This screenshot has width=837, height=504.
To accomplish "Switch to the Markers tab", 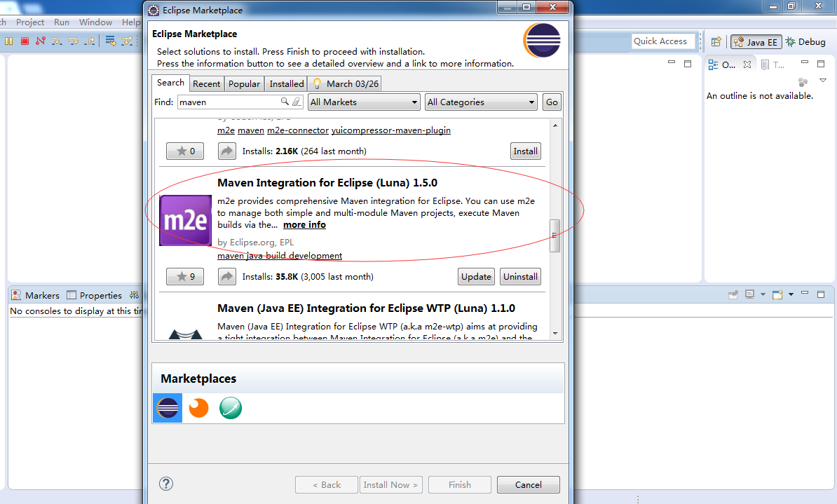I will click(x=36, y=295).
